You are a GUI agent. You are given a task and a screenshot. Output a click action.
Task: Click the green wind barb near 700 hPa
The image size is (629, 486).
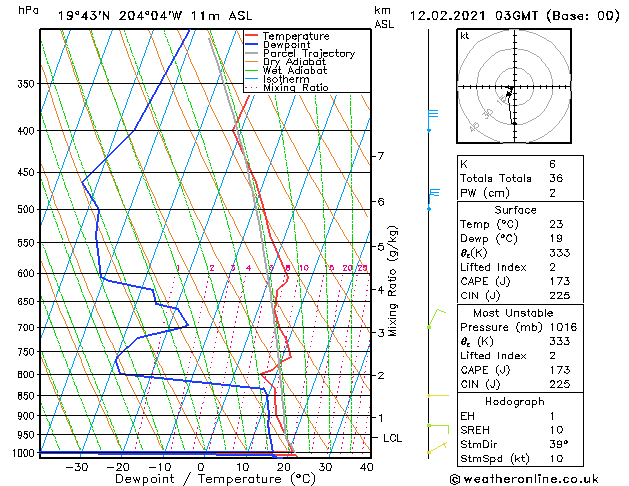coord(435,317)
